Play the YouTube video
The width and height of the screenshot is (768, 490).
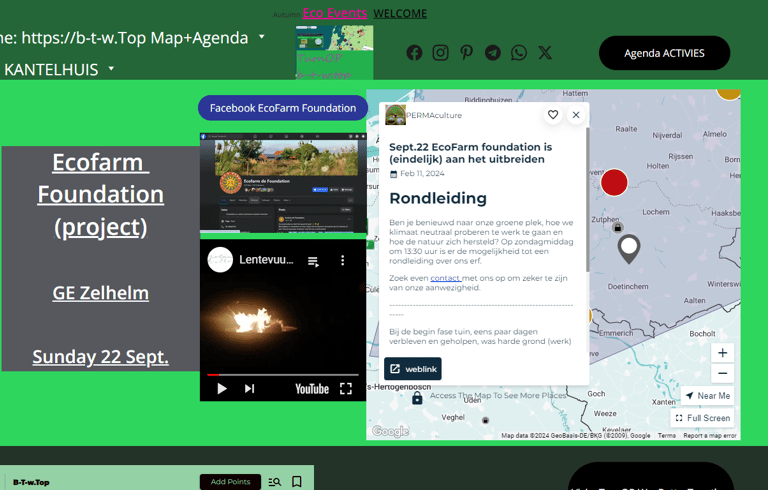pyautogui.click(x=222, y=389)
